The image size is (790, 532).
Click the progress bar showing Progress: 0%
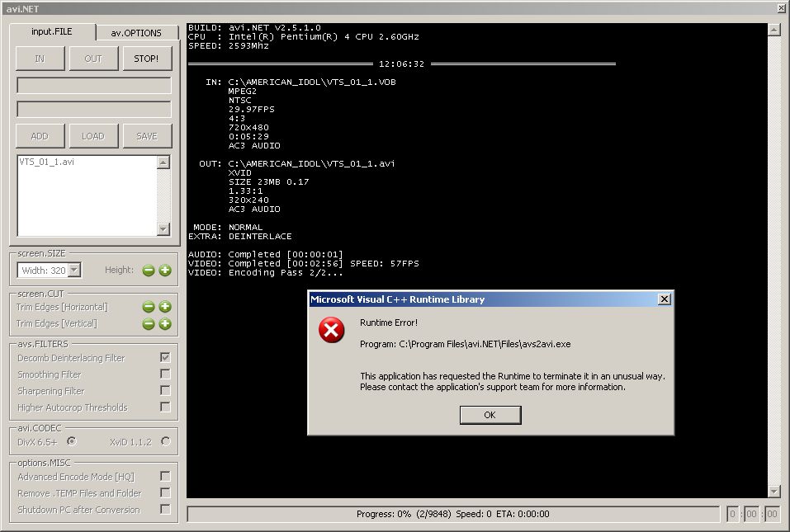point(453,514)
